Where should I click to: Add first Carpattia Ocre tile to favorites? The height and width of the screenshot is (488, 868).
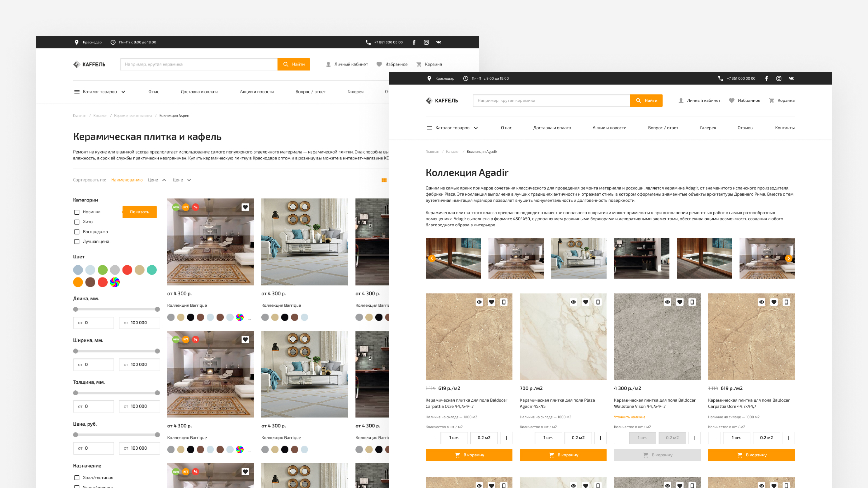pyautogui.click(x=492, y=302)
